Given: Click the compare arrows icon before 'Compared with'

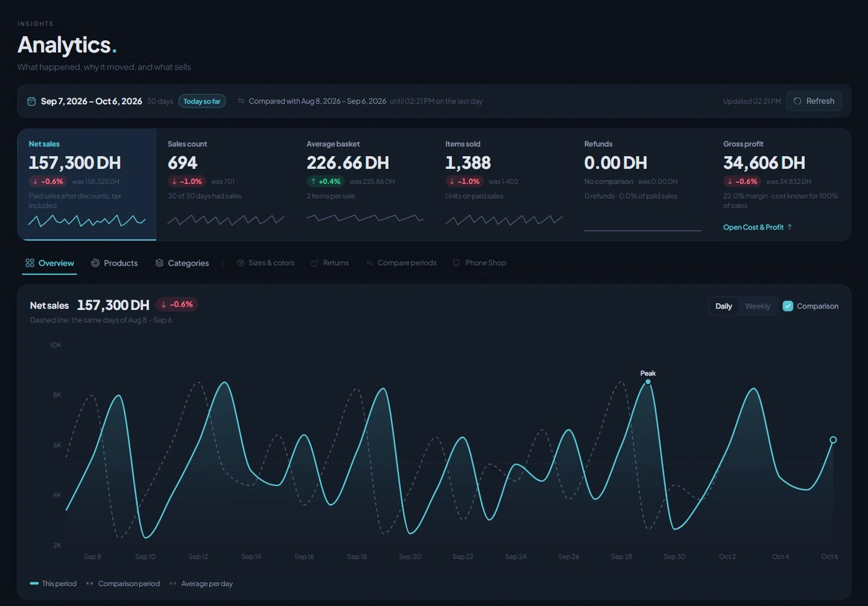Looking at the screenshot, I should click(241, 101).
